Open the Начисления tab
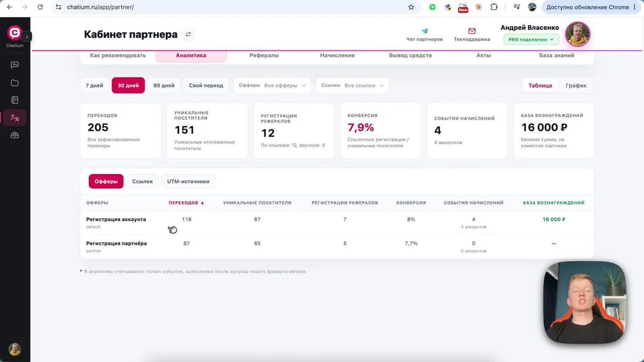Screen dimensions: 644x362 pyautogui.click(x=337, y=55)
